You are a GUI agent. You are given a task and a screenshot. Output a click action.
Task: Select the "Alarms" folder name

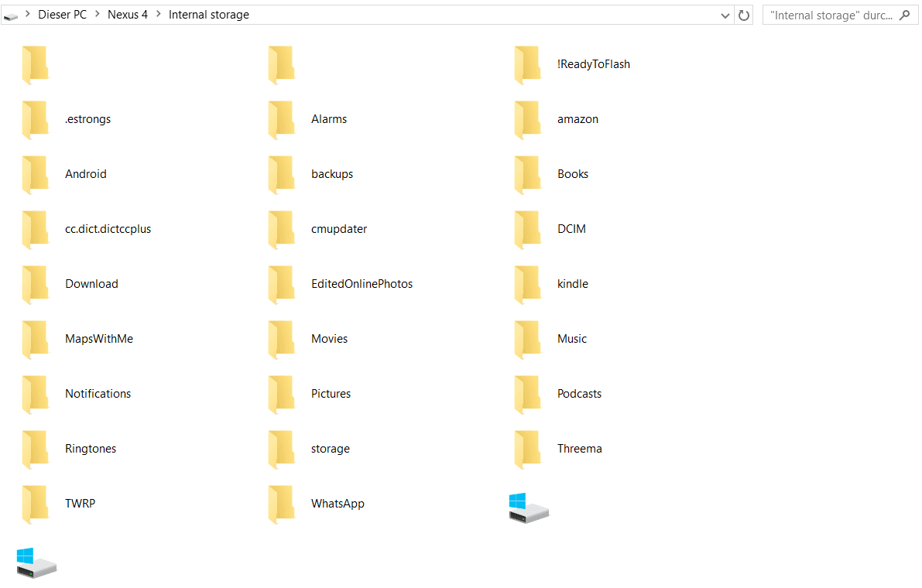pos(329,119)
